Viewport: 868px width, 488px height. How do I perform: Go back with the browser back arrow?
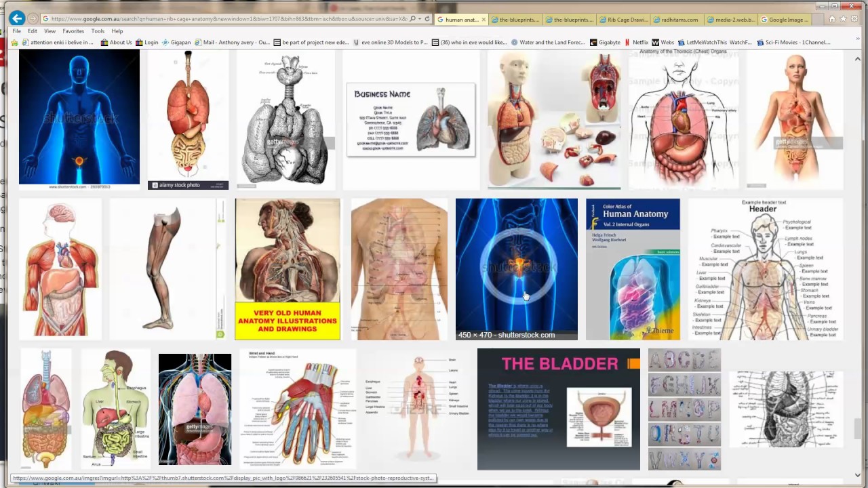click(17, 19)
